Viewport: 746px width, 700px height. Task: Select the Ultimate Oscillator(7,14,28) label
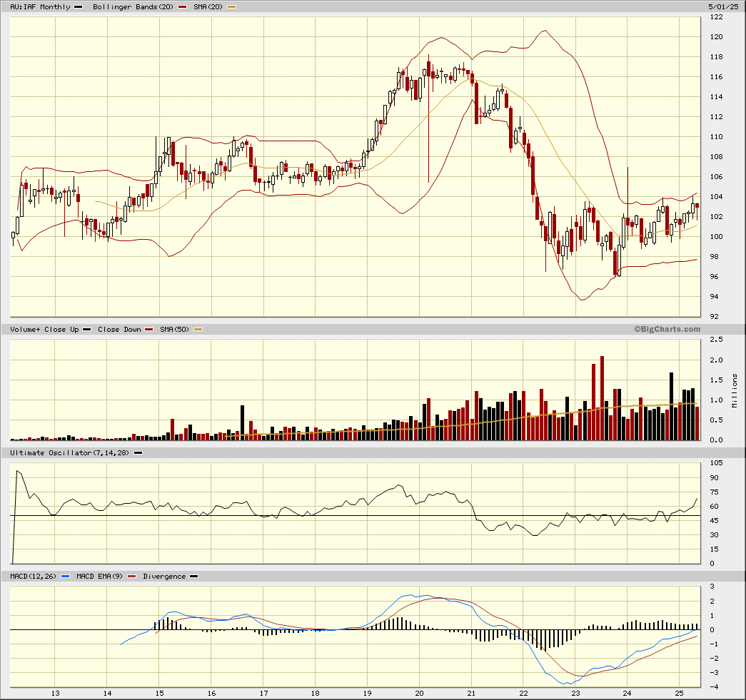[x=69, y=452]
